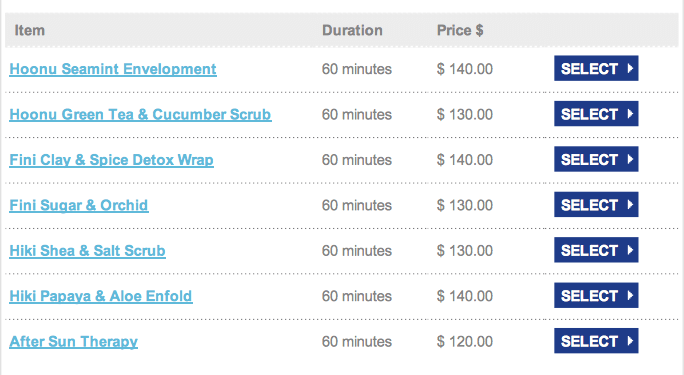Click the Duration column header
This screenshot has height=375, width=684.
click(x=352, y=31)
